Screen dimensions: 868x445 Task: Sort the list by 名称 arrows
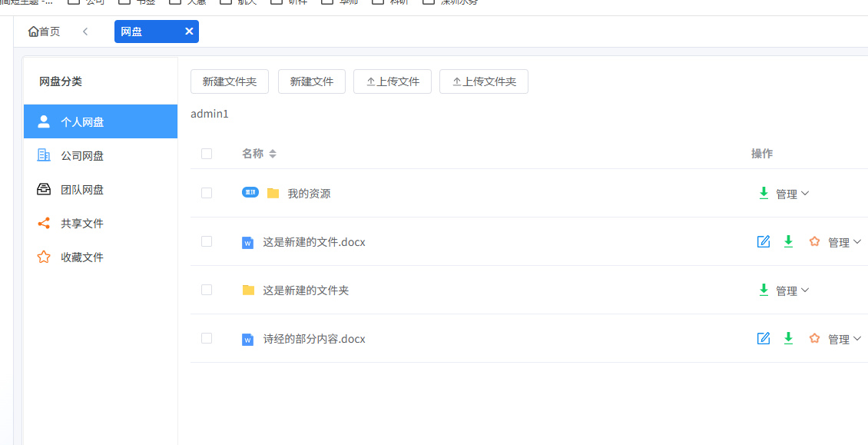click(x=273, y=154)
